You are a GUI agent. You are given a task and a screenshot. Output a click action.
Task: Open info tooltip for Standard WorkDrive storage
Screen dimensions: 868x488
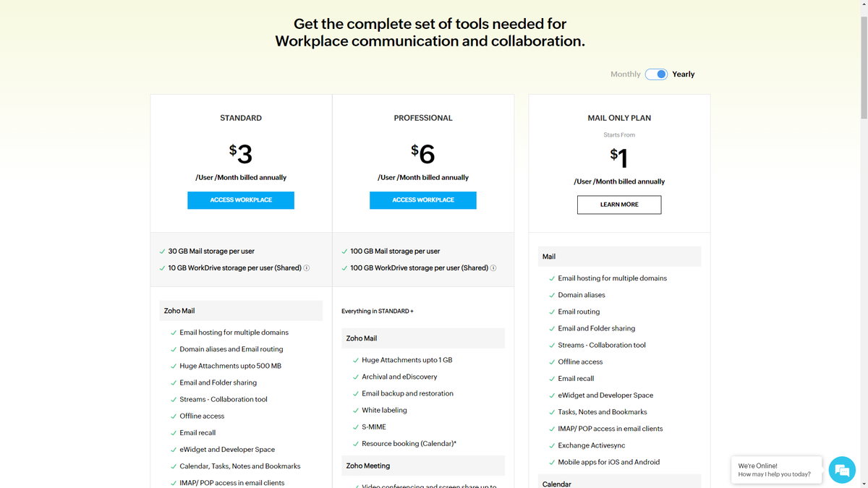tap(307, 267)
